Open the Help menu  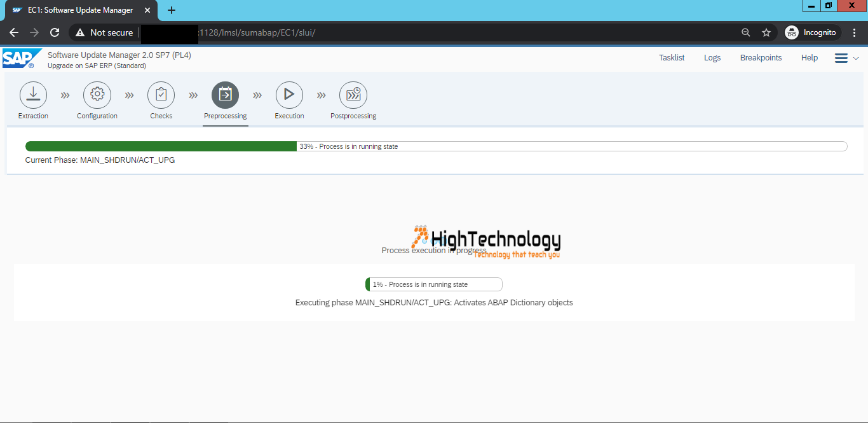click(810, 58)
